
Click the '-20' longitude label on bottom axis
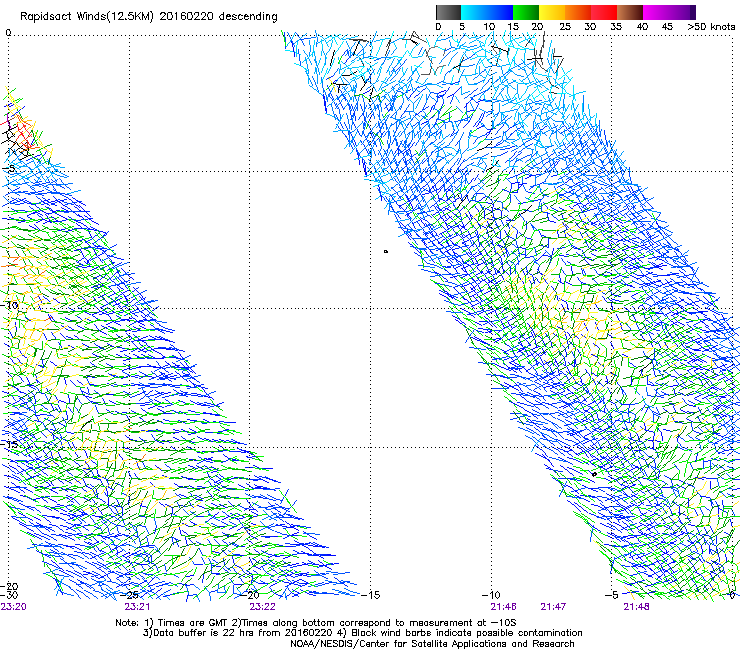(251, 595)
